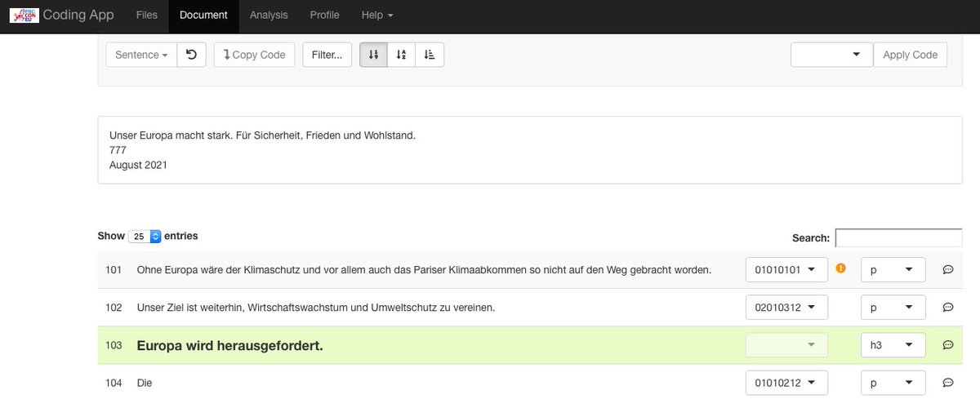Select the sentence starting 'Unser Ziel ist weiterhin'
Viewport: 980px width, 399px height.
coord(316,308)
